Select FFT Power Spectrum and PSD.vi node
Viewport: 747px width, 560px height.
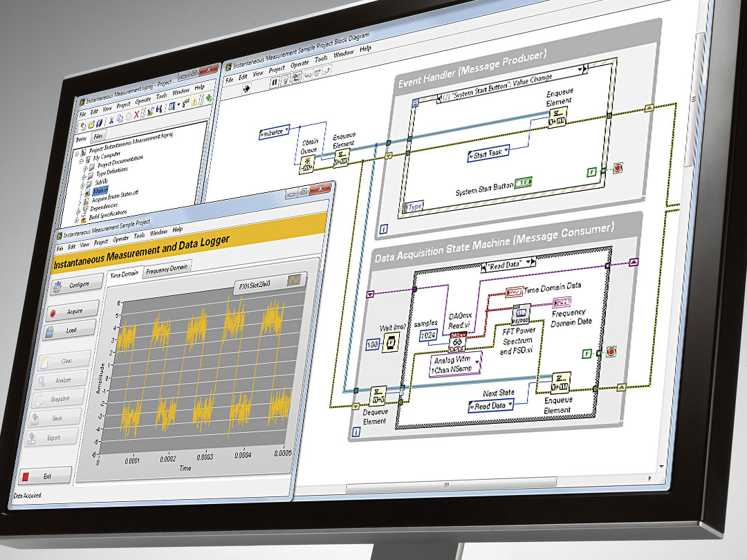[521, 313]
